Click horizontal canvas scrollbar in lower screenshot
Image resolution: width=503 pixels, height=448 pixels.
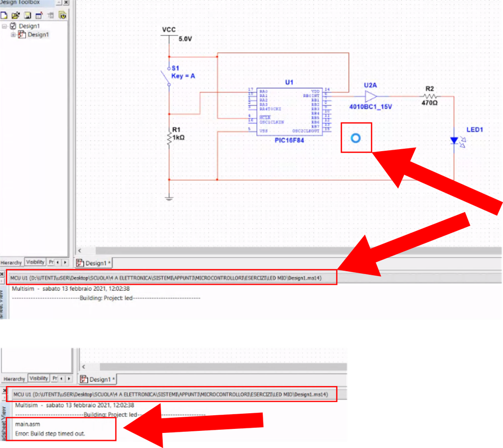223,367
